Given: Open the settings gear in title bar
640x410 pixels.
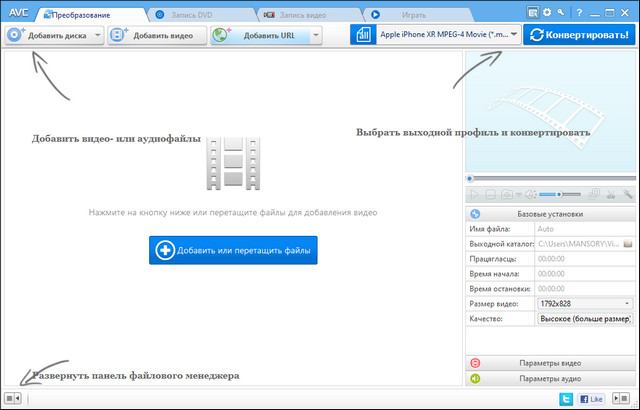Looking at the screenshot, I should pos(547,13).
